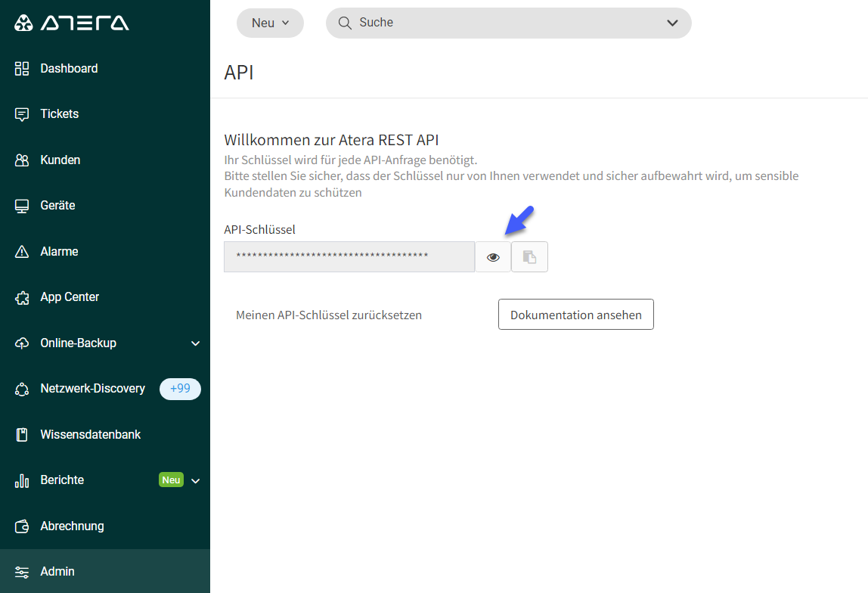Open the Kunden section
Viewport: 868px width, 593px height.
[105, 160]
